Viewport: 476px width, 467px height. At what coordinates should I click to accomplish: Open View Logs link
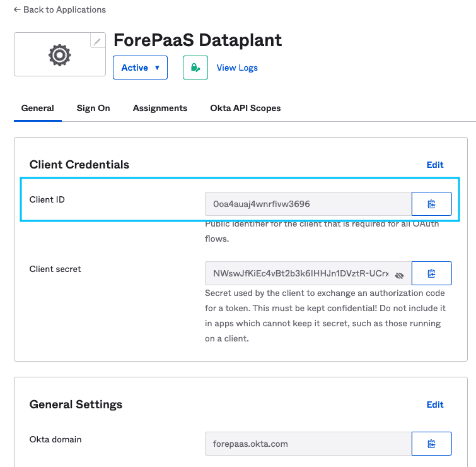[237, 68]
